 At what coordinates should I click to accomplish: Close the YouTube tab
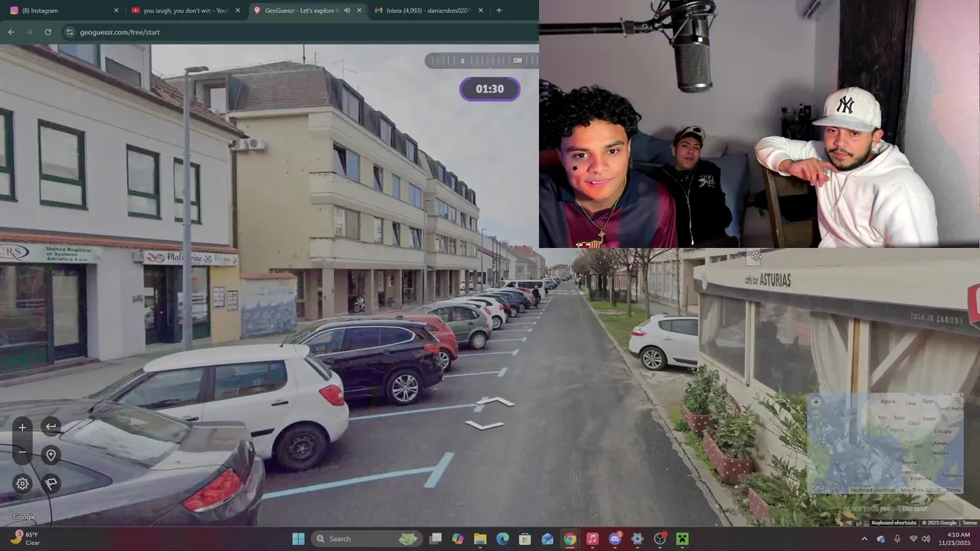tap(237, 11)
